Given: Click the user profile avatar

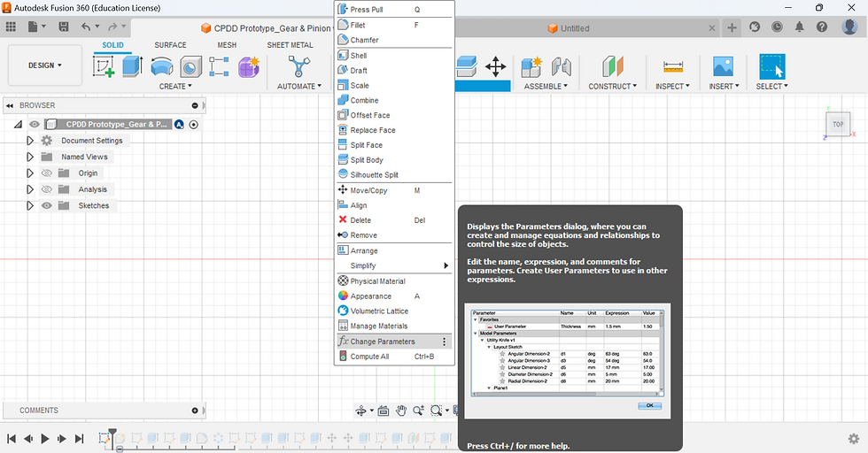Looking at the screenshot, I should (849, 27).
